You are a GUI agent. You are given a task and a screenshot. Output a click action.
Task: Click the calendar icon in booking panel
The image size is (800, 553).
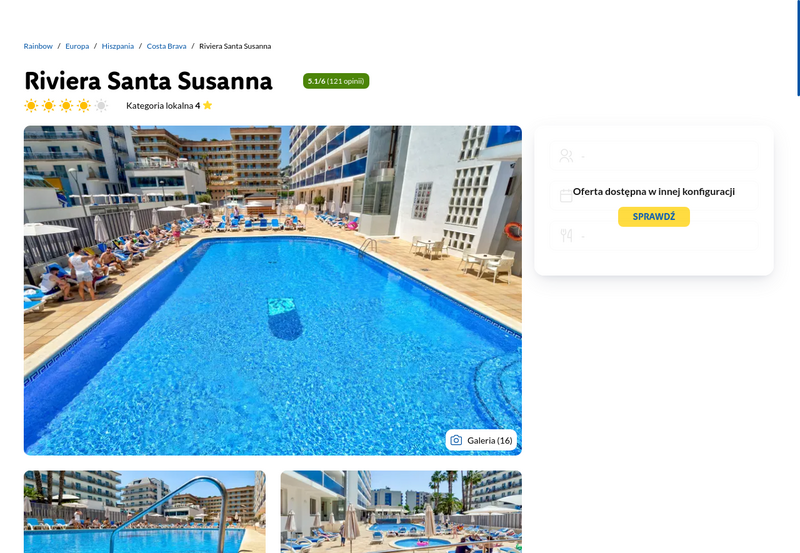pos(565,196)
